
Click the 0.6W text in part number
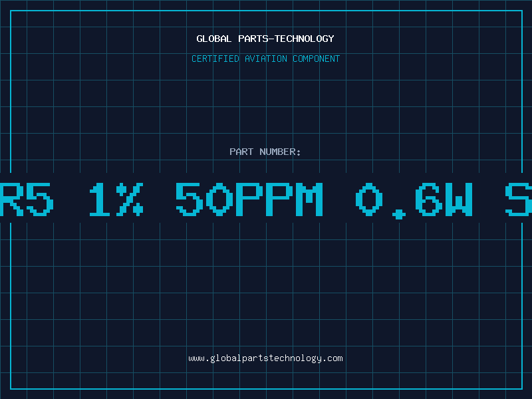coord(414,200)
